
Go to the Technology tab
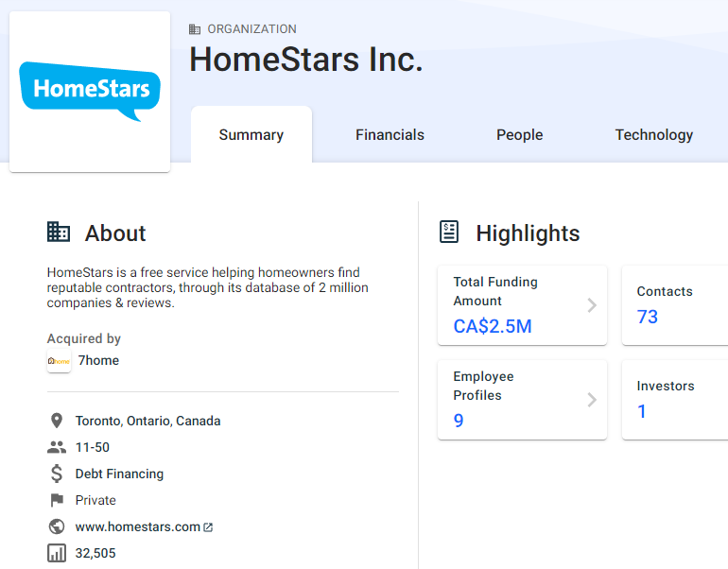(653, 135)
